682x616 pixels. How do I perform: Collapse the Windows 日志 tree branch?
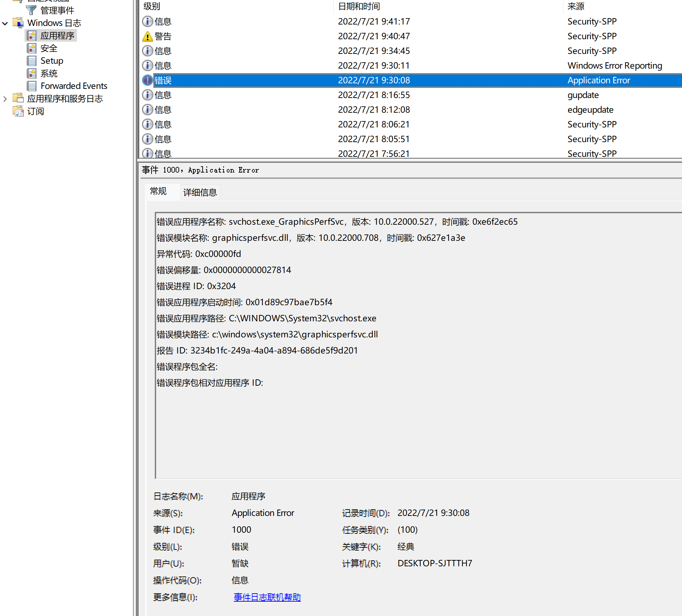pos(5,23)
